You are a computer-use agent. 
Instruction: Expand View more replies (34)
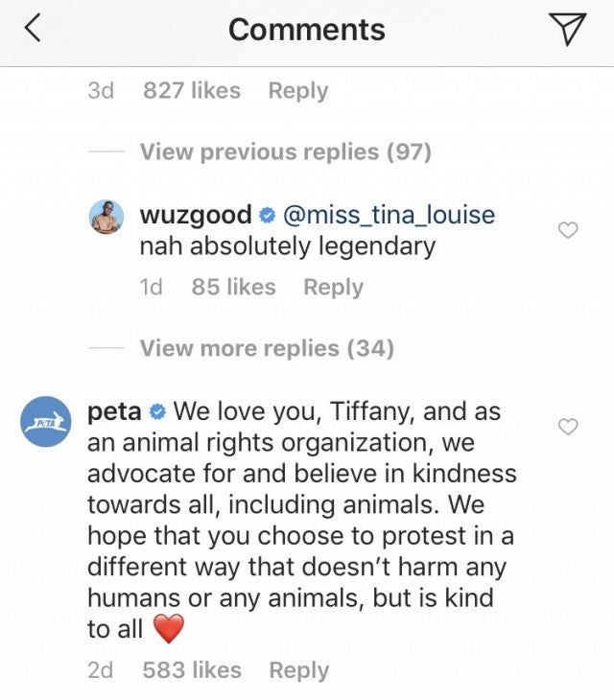coord(267,348)
